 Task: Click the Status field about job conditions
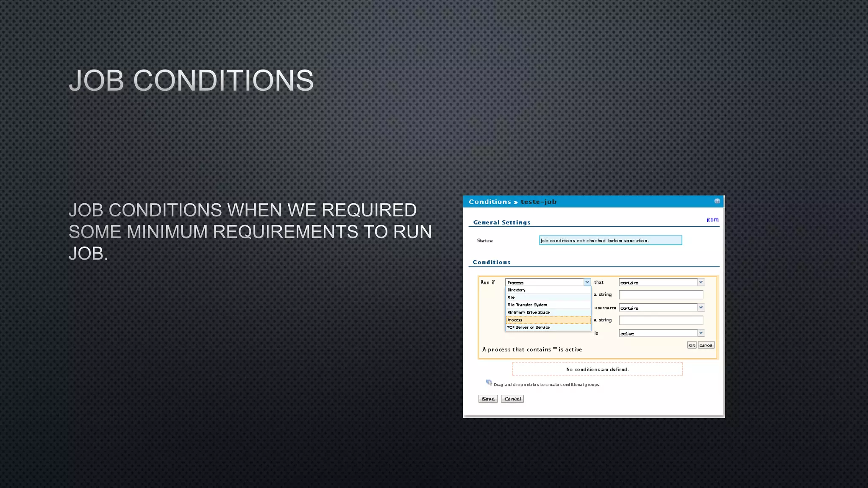tap(610, 240)
